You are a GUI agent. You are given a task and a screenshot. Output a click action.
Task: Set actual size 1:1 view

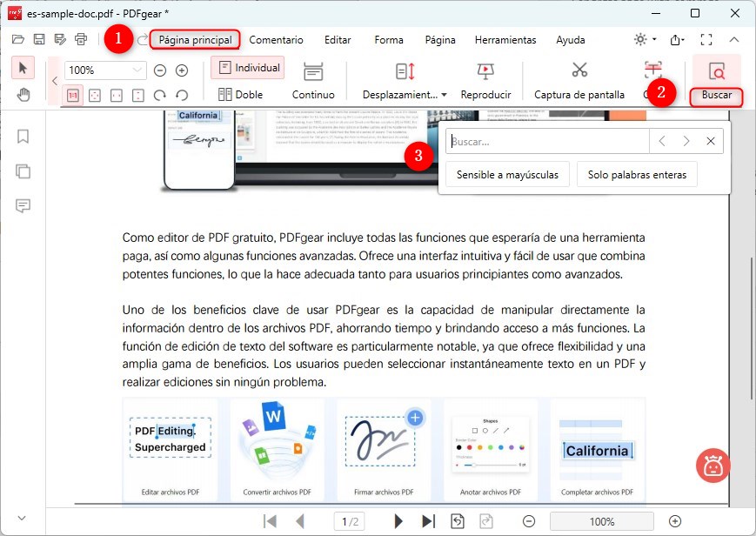click(x=73, y=95)
